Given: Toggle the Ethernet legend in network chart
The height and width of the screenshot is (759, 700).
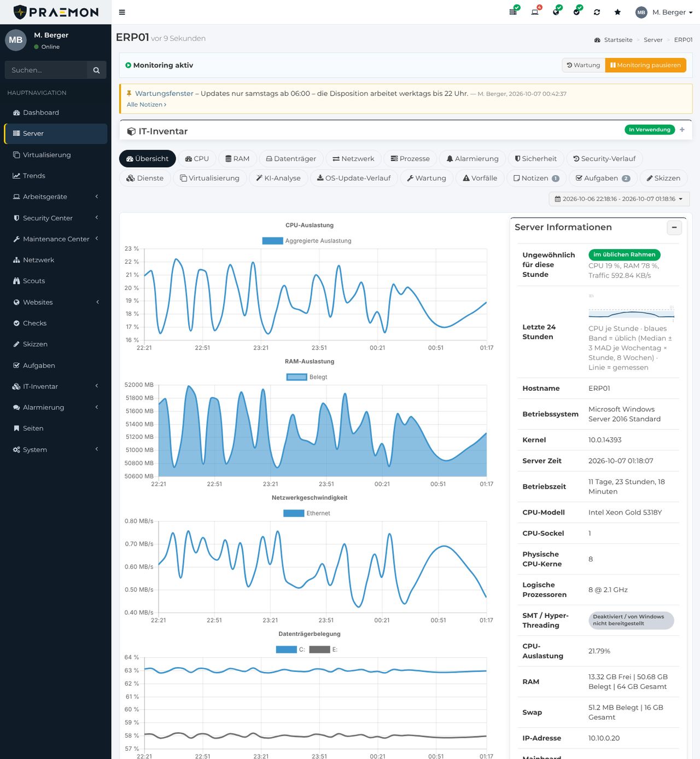Looking at the screenshot, I should coord(307,513).
